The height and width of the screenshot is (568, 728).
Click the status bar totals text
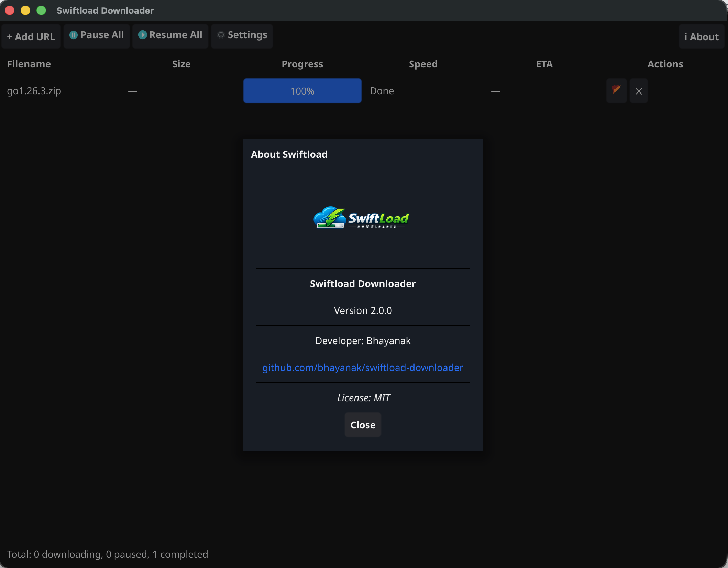point(108,554)
